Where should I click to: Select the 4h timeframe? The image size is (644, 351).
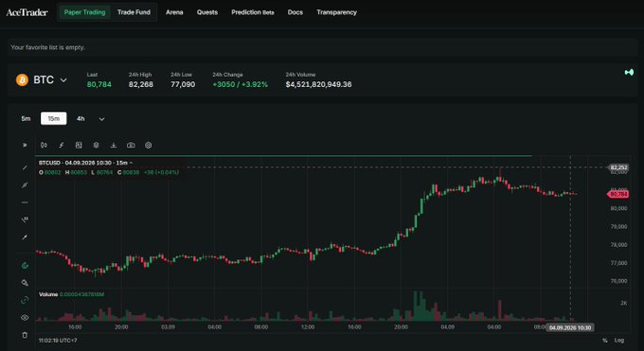tap(80, 118)
